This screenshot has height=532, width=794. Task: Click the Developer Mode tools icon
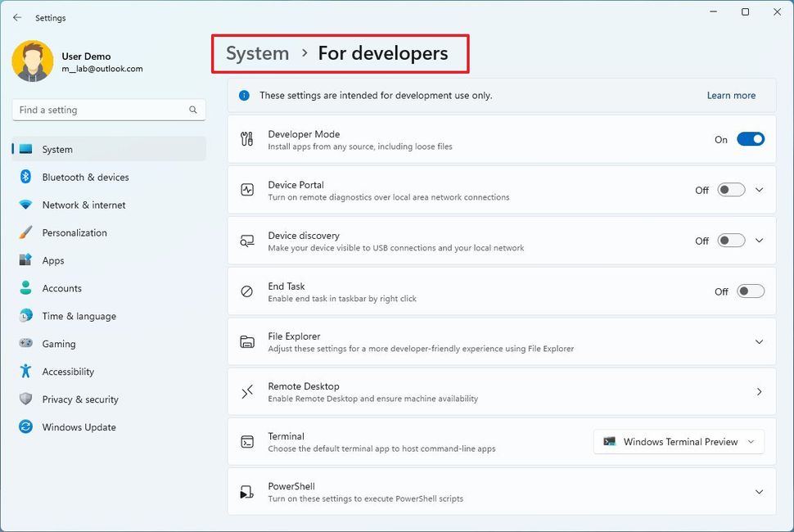pyautogui.click(x=246, y=139)
